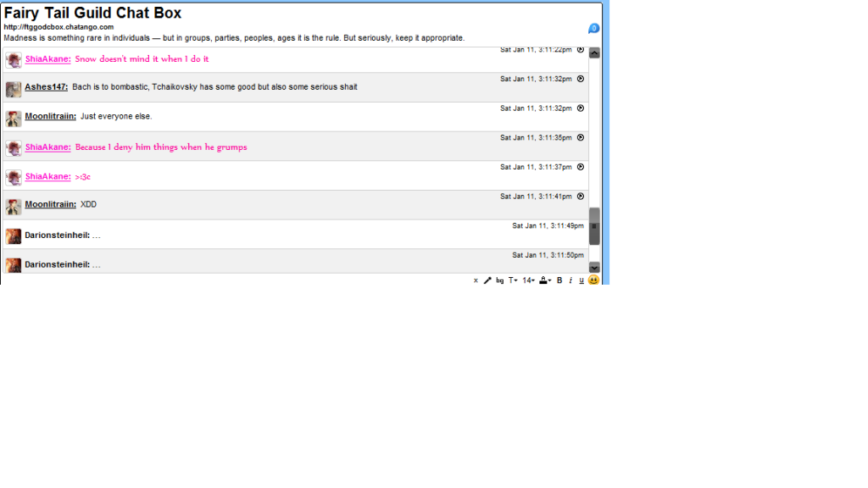This screenshot has height=488, width=868.
Task: Click the small x icon in formatting bar
Action: [476, 280]
